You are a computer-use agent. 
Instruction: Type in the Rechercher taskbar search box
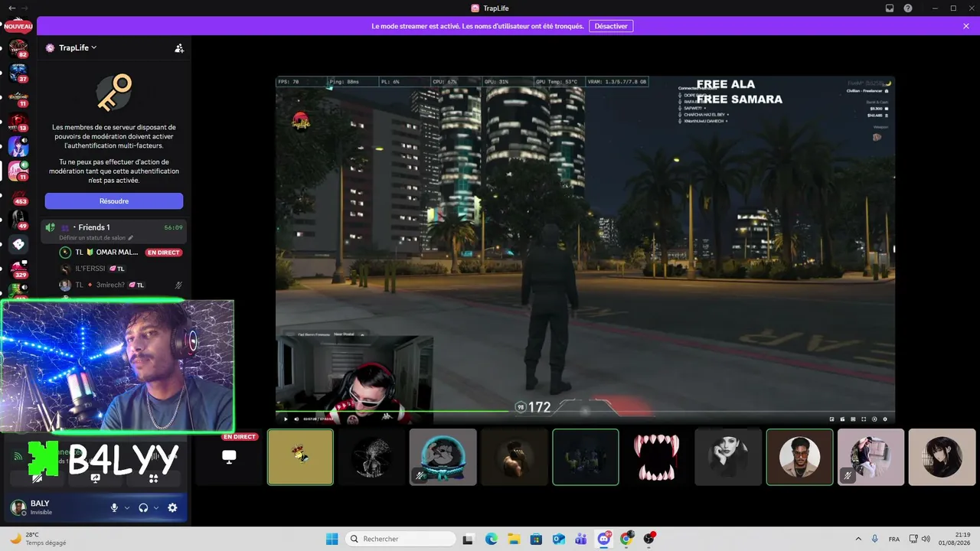400,539
